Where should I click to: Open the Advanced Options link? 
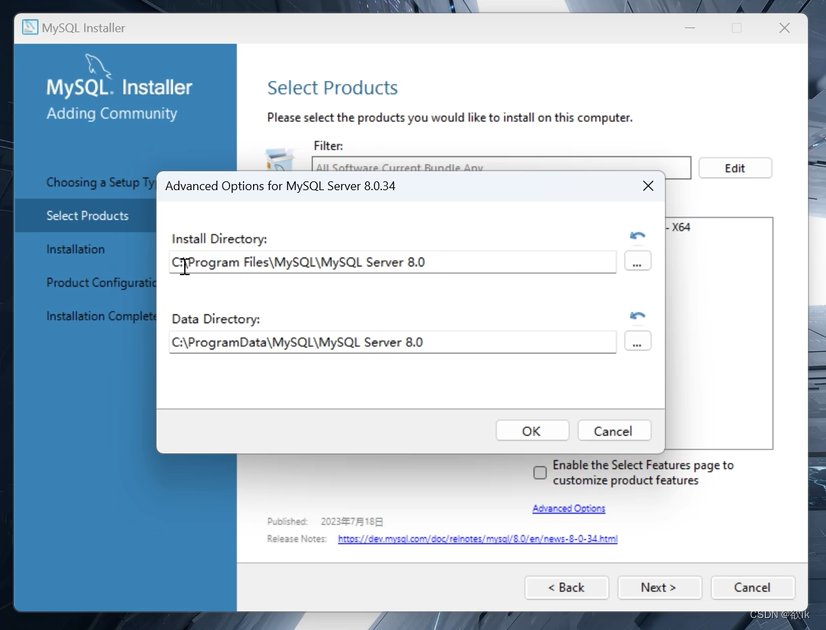[x=568, y=508]
